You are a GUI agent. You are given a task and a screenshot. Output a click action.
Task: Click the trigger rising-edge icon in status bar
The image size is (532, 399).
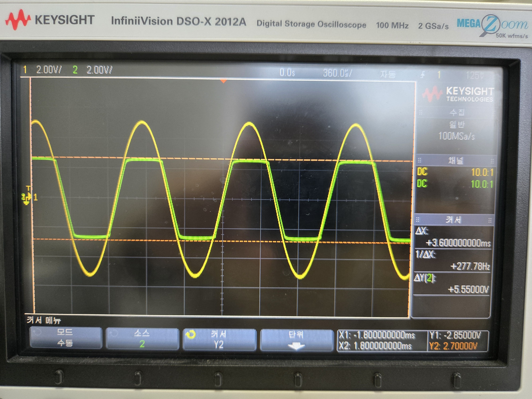tap(423, 75)
